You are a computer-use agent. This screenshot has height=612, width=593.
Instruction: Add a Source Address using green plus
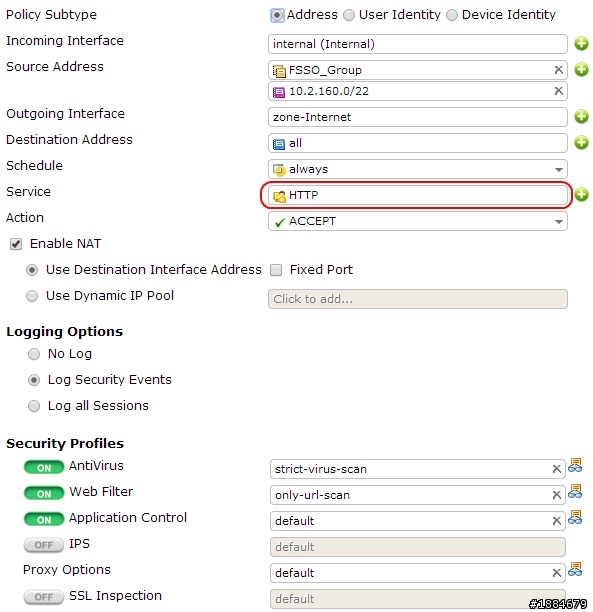tap(581, 70)
